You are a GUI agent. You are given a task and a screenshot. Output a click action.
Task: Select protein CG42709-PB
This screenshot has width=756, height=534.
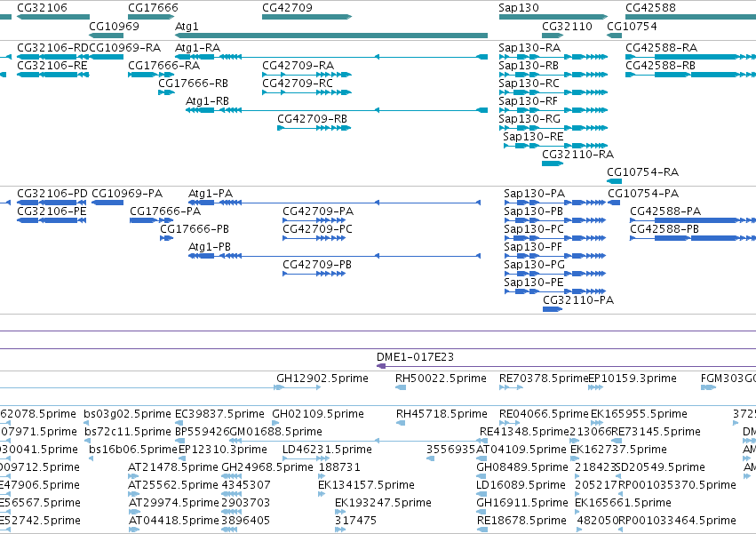tap(314, 274)
